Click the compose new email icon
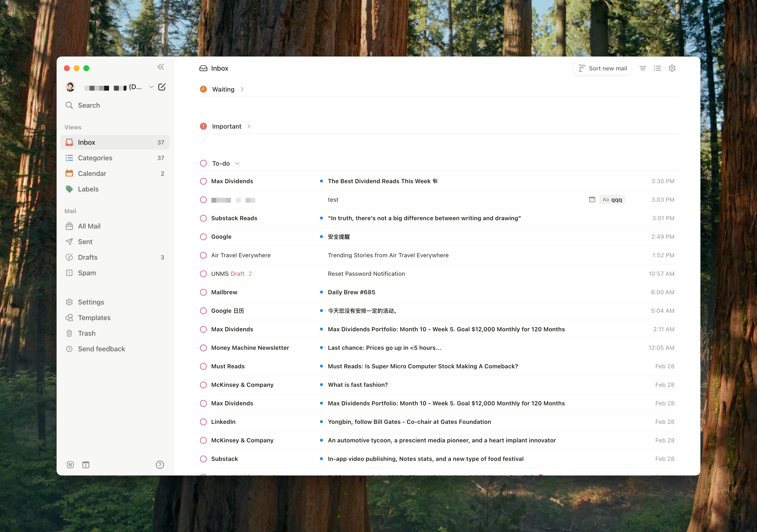Viewport: 757px width, 532px height. (x=162, y=87)
